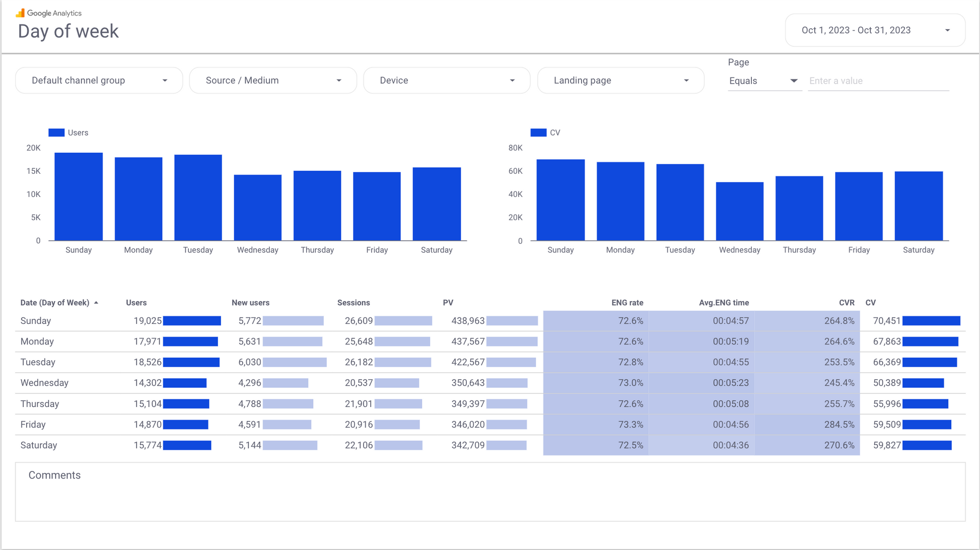The image size is (980, 550).
Task: Click the Google Analytics logo icon
Action: point(20,13)
